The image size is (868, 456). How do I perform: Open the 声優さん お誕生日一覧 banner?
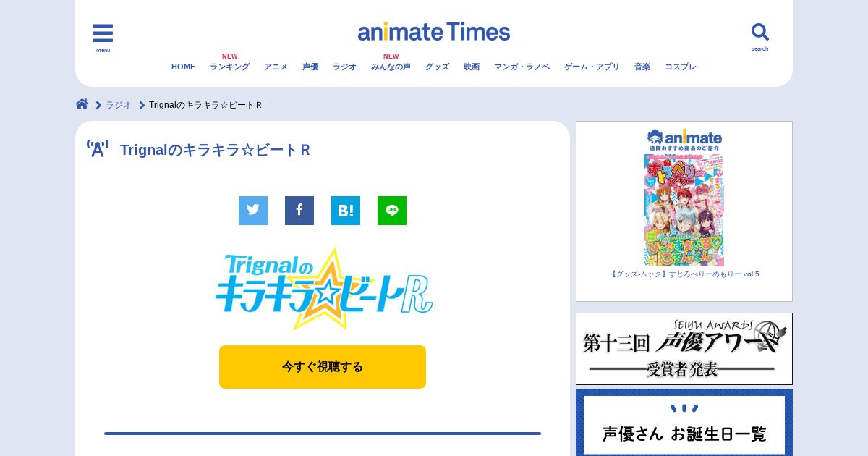[x=684, y=423]
